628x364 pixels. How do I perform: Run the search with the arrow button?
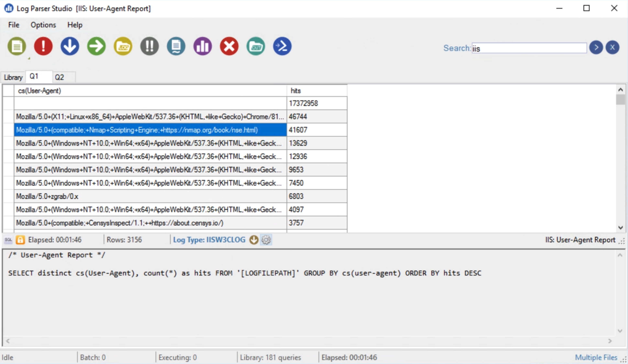click(596, 47)
